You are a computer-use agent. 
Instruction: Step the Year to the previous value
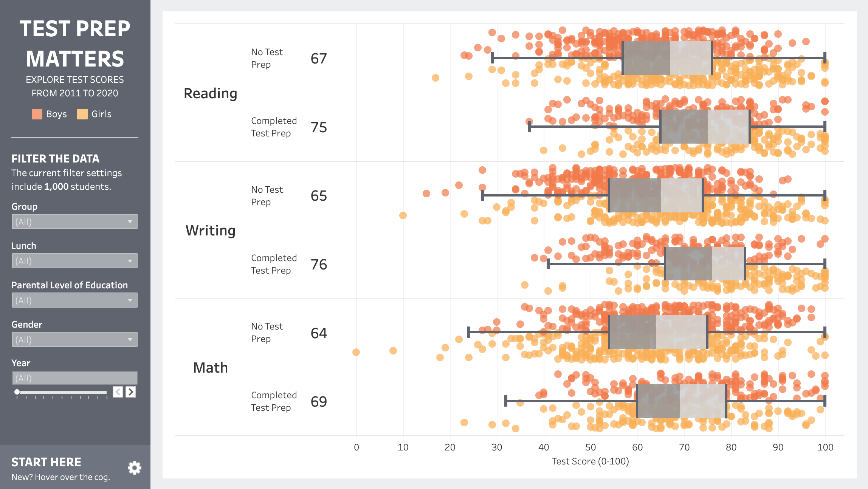(x=118, y=392)
